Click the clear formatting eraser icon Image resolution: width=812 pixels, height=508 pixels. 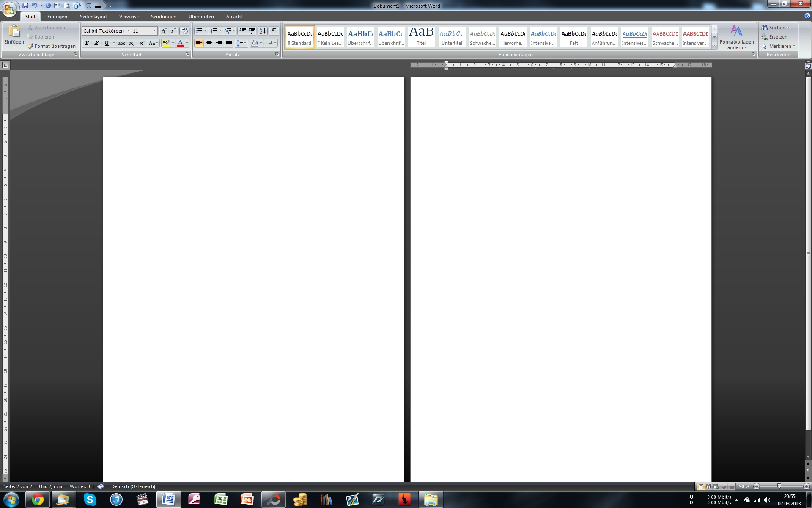tap(184, 31)
